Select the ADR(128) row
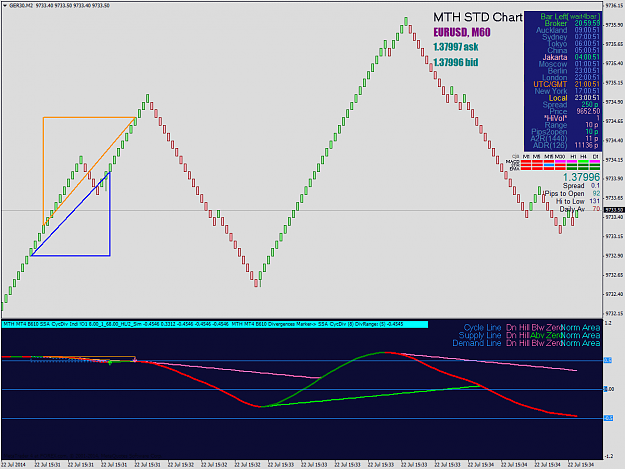Screen dimensions: 625x469 pyautogui.click(x=566, y=145)
